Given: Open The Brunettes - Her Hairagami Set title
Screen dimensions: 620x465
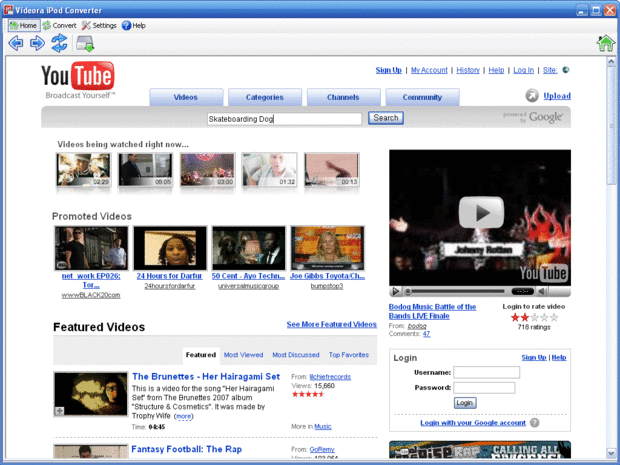Looking at the screenshot, I should [206, 376].
